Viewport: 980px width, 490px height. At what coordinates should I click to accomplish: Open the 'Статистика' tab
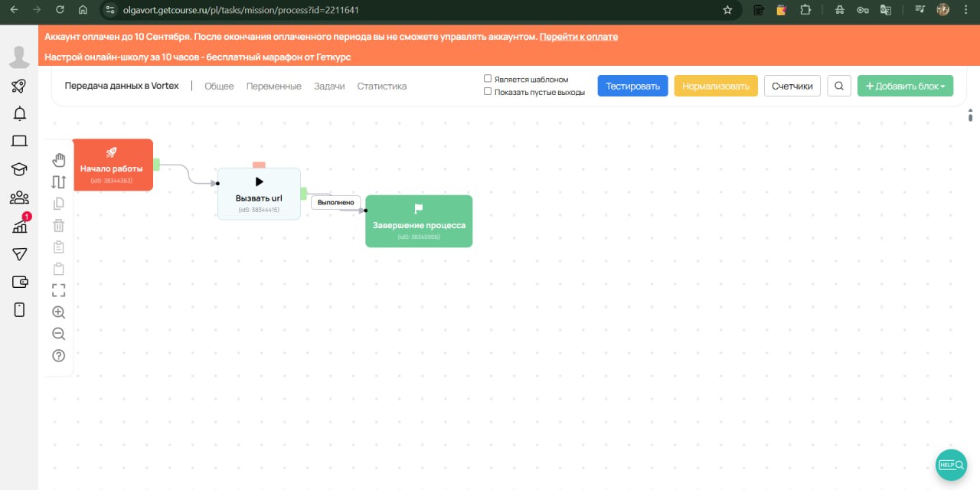tap(381, 87)
